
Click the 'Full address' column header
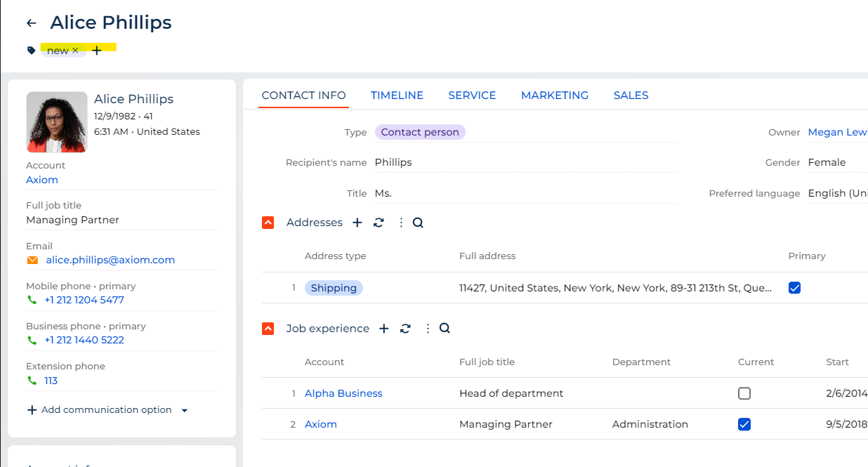click(x=487, y=256)
